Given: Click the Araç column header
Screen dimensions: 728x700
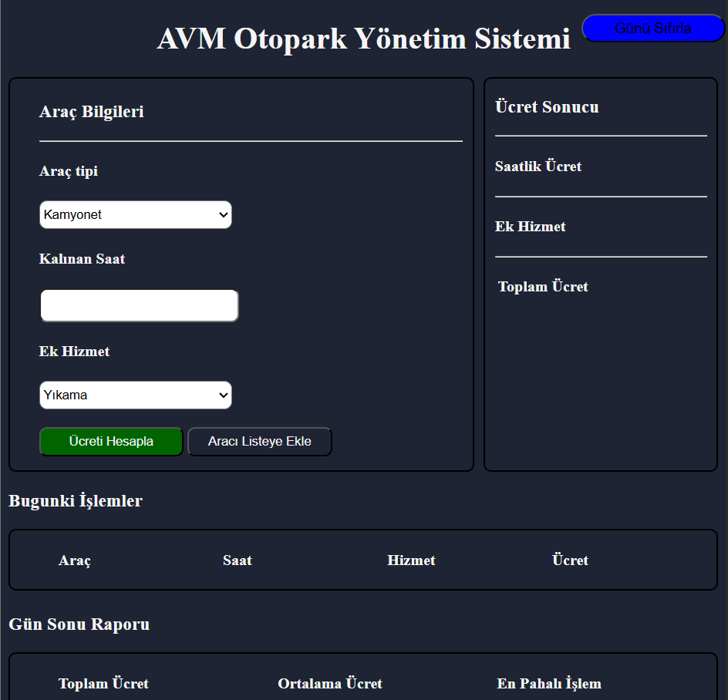Looking at the screenshot, I should click(74, 560).
